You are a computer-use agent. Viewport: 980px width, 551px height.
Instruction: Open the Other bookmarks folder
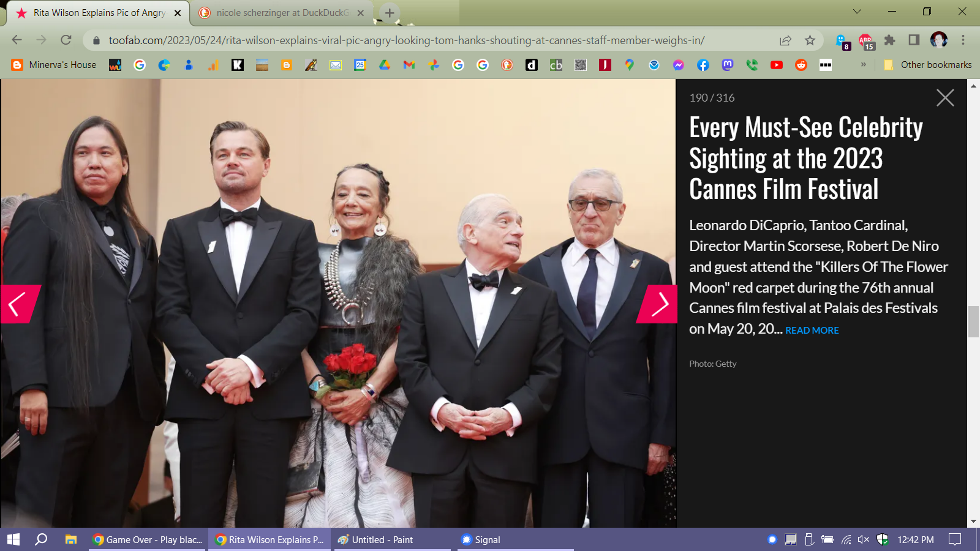tap(927, 65)
